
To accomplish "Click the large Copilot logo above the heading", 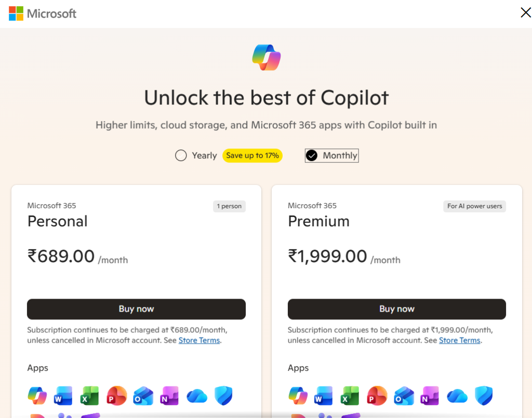I will point(266,57).
